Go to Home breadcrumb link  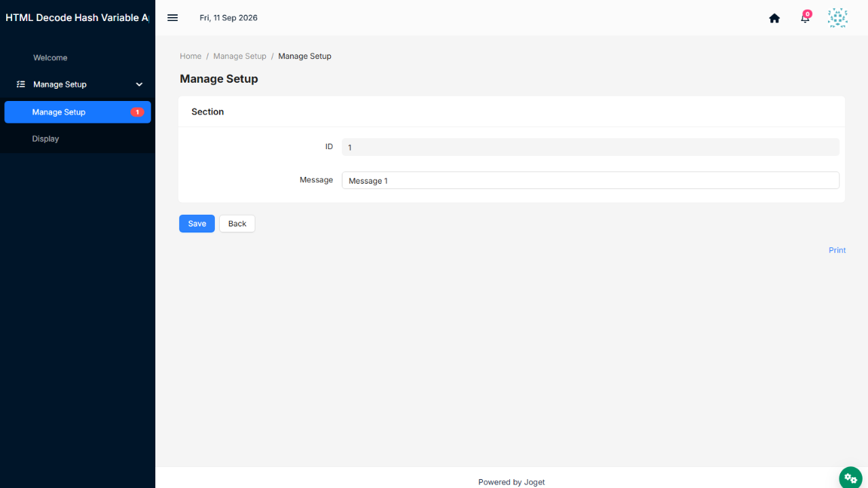(x=191, y=56)
